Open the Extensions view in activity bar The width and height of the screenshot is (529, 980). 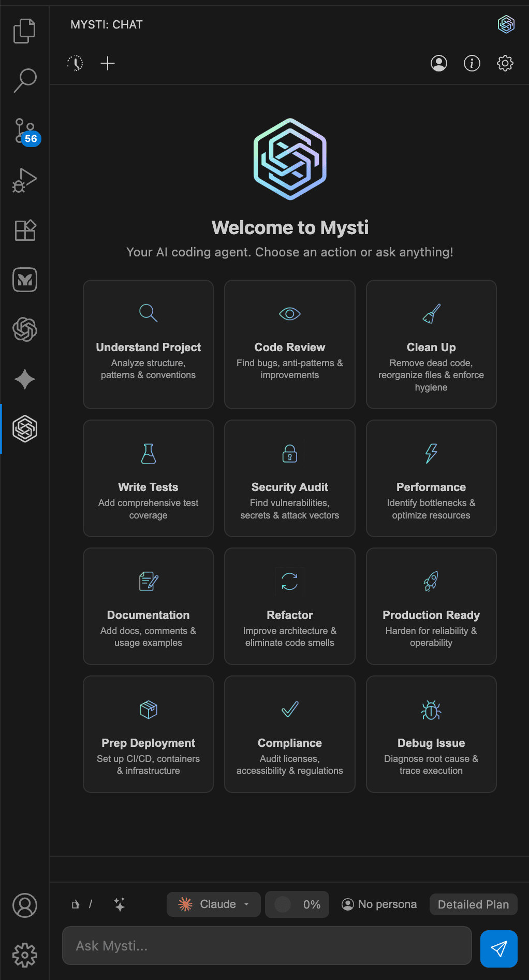tap(25, 230)
